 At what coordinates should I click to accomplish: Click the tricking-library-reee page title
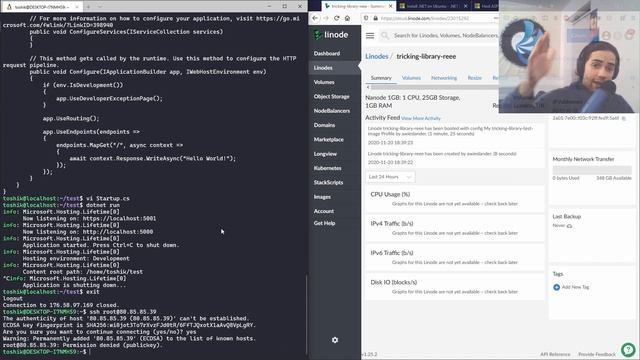[x=426, y=56]
